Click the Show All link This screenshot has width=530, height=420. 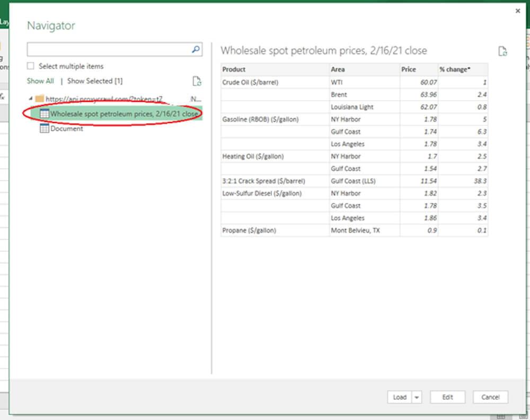(x=40, y=81)
